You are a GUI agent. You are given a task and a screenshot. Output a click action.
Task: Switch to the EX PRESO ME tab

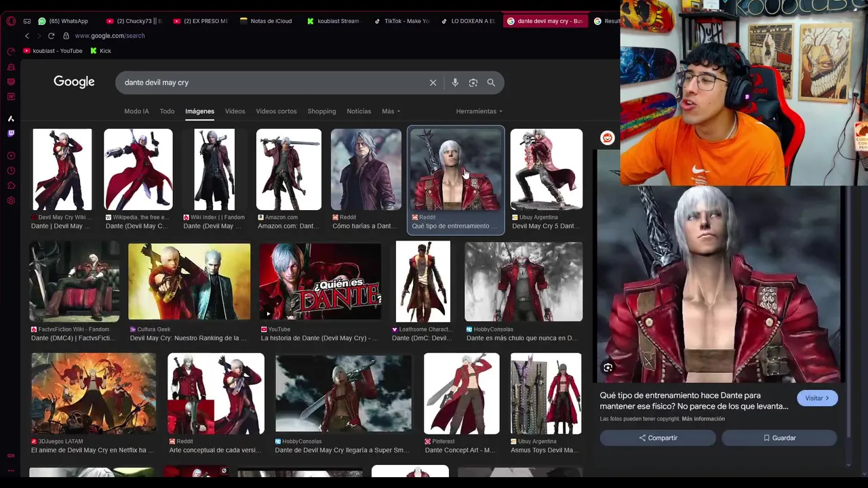[201, 21]
